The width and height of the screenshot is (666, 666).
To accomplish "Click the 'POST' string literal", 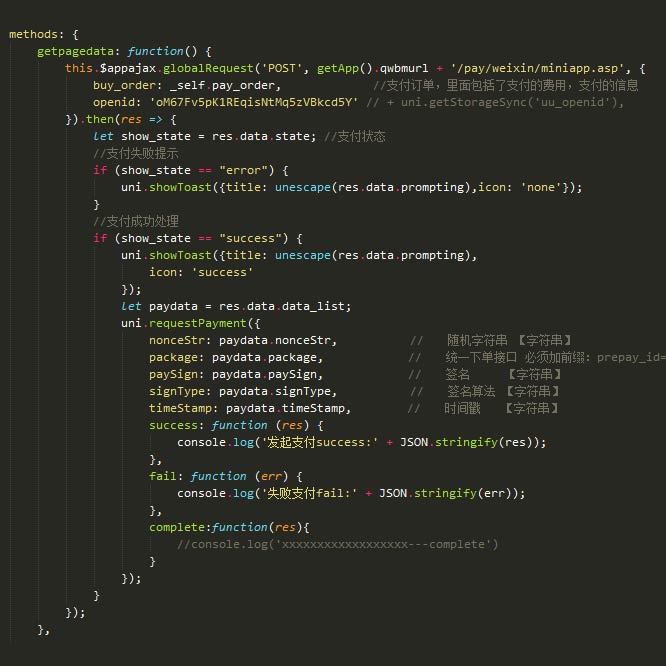I will click(283, 68).
